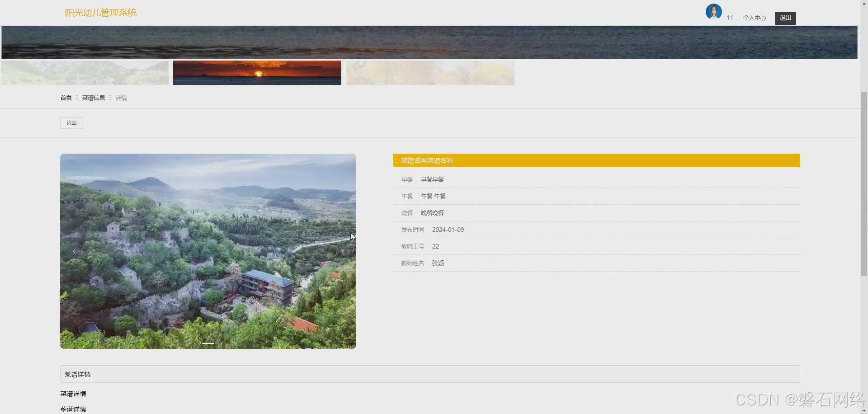Click the 教师工号 value 22
Image resolution: width=868 pixels, height=414 pixels.
coord(435,246)
